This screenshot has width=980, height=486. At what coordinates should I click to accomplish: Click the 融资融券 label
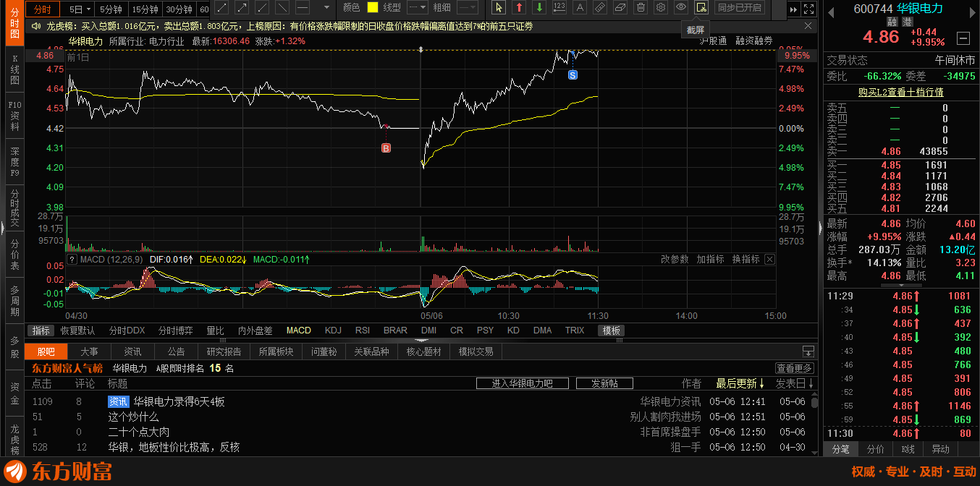753,40
